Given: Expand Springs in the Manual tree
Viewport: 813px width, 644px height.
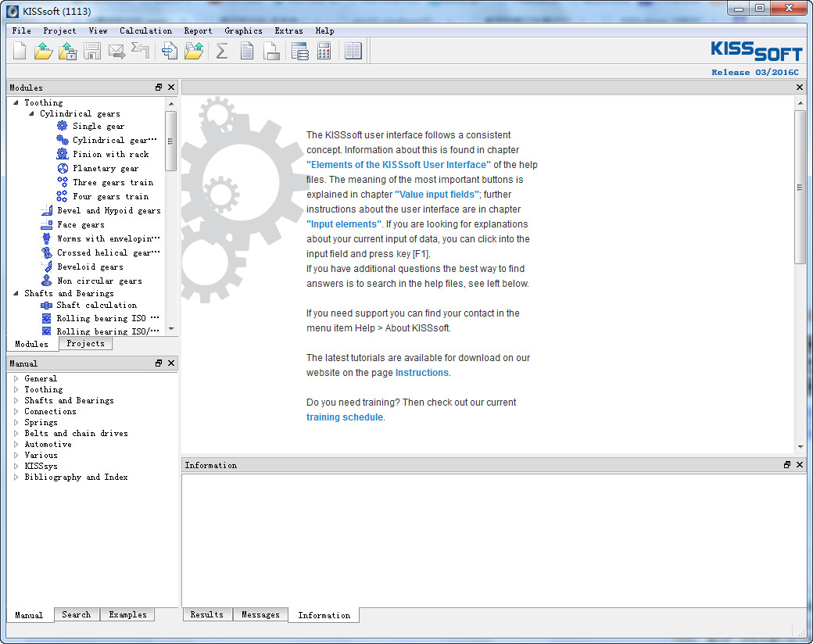Looking at the screenshot, I should [16, 422].
